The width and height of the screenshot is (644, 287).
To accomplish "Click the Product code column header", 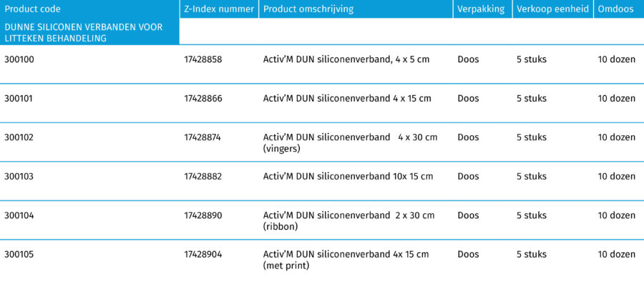I will [x=33, y=9].
